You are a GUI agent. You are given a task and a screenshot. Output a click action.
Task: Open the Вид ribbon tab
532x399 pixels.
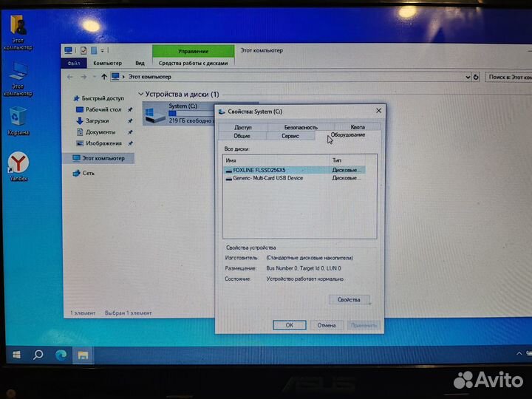click(x=140, y=63)
